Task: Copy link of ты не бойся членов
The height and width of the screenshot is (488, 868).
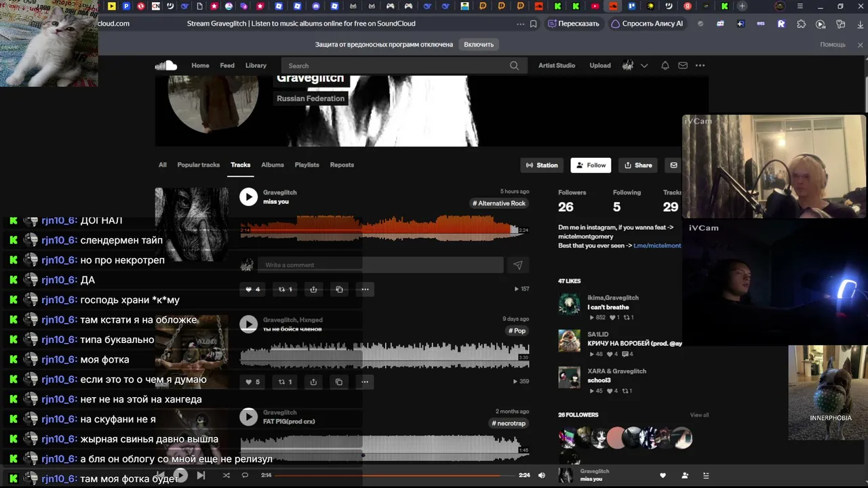Action: tap(339, 382)
